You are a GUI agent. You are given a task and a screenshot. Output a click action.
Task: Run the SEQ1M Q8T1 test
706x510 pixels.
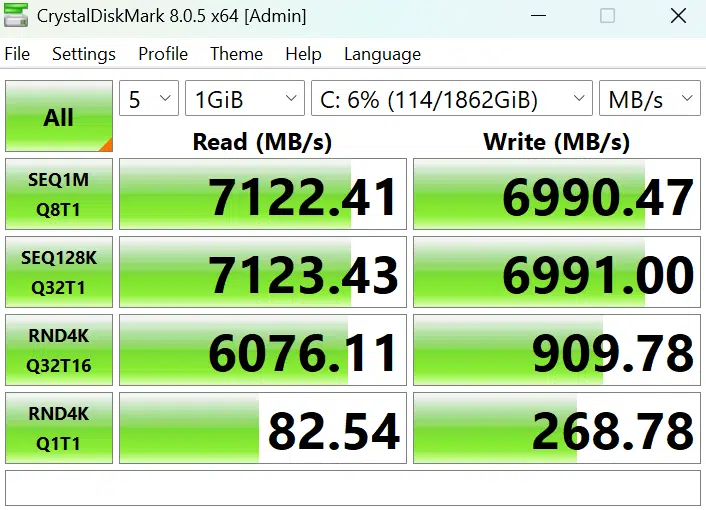[x=59, y=194]
